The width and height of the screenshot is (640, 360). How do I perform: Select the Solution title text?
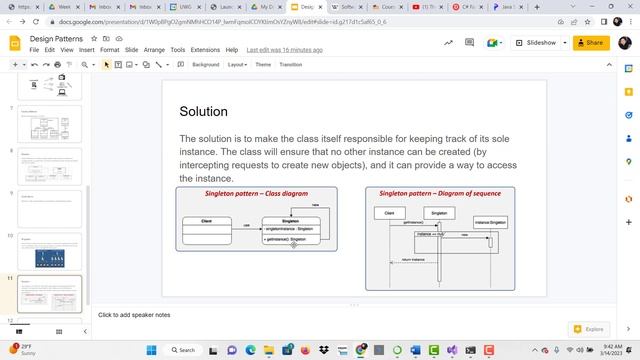(204, 111)
